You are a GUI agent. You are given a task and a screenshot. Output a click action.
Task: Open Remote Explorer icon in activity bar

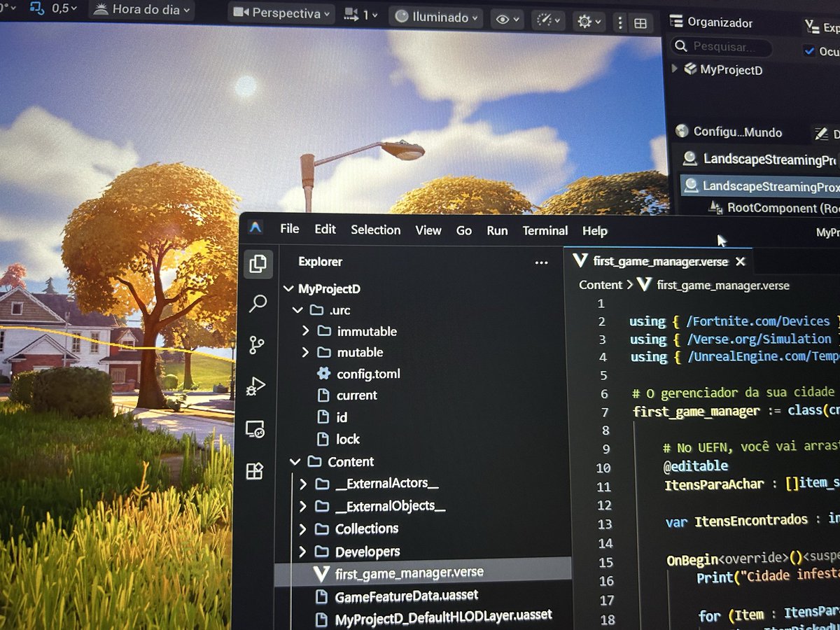pyautogui.click(x=255, y=429)
